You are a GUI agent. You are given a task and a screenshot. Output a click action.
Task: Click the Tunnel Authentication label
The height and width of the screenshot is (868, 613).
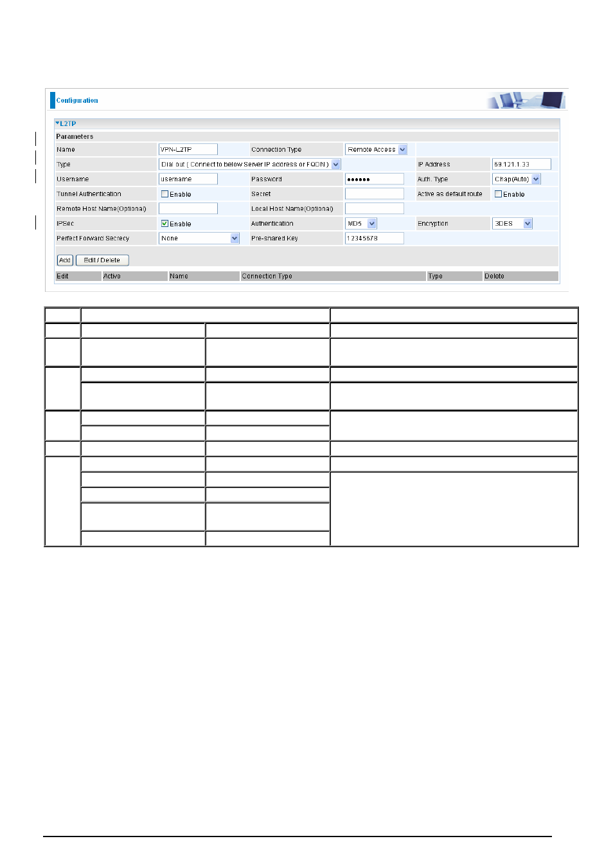(x=89, y=194)
